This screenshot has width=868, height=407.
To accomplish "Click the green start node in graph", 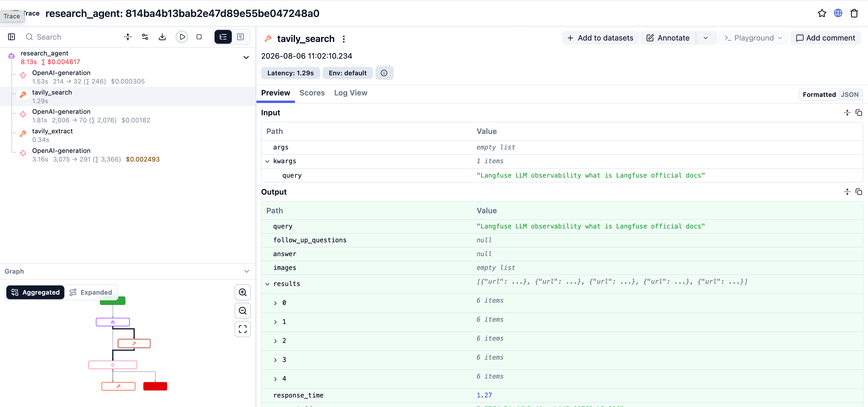I will (113, 301).
